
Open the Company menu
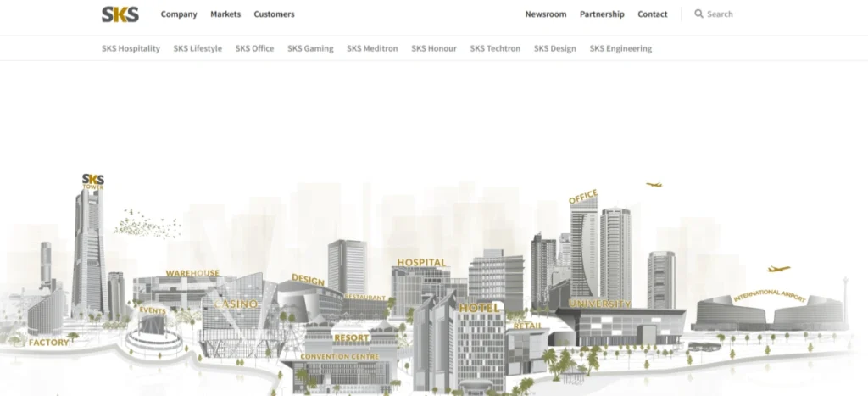[x=179, y=14]
